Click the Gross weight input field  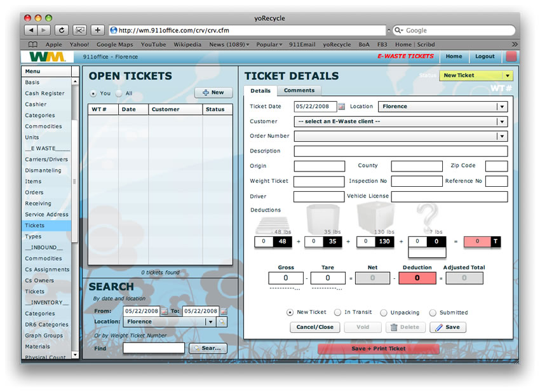pos(286,278)
